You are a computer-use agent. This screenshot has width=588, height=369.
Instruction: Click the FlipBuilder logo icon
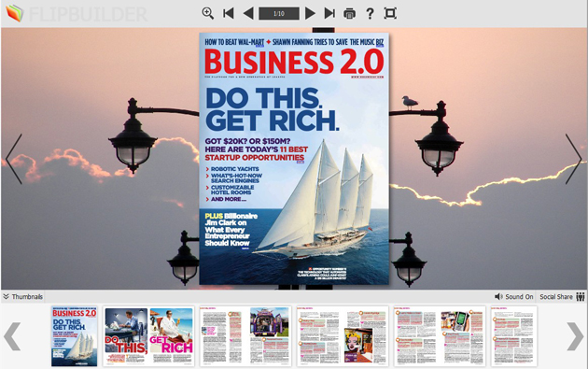coord(15,13)
